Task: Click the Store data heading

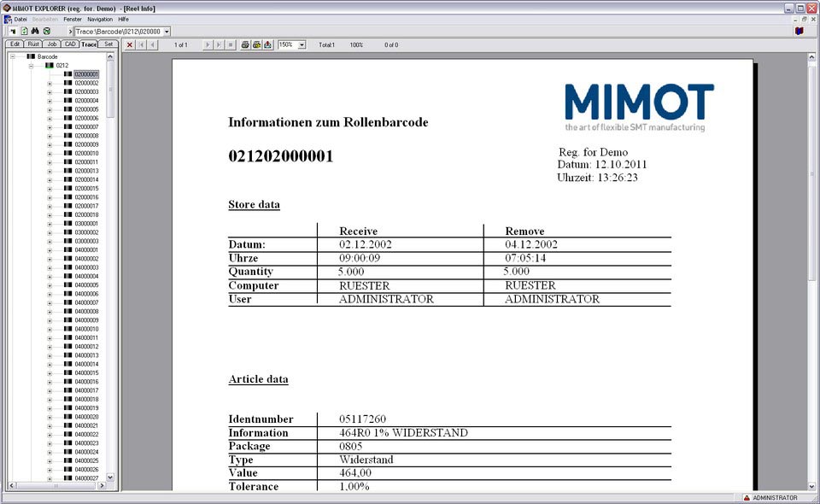Action: (x=255, y=204)
